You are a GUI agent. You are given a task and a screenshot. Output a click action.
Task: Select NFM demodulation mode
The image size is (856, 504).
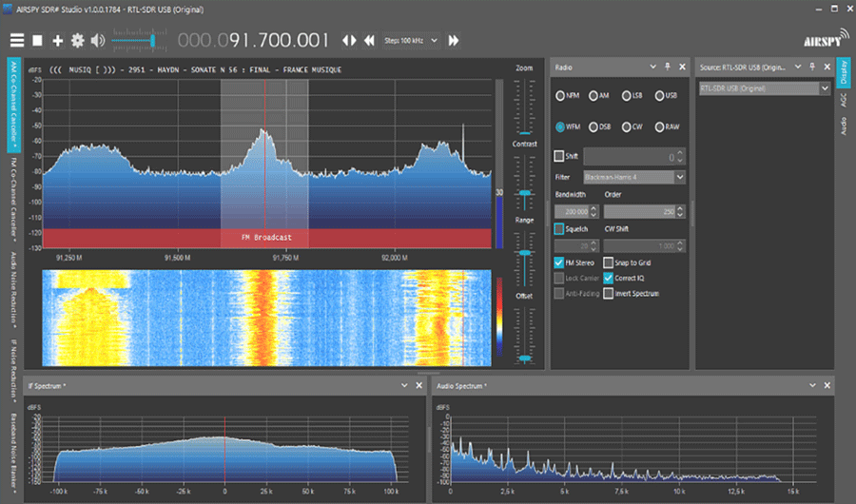[560, 95]
